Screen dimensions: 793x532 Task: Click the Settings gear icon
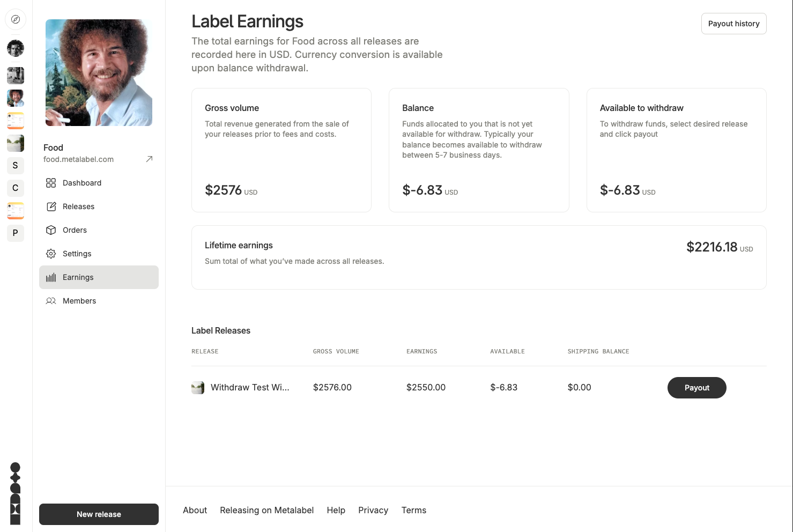(x=51, y=254)
